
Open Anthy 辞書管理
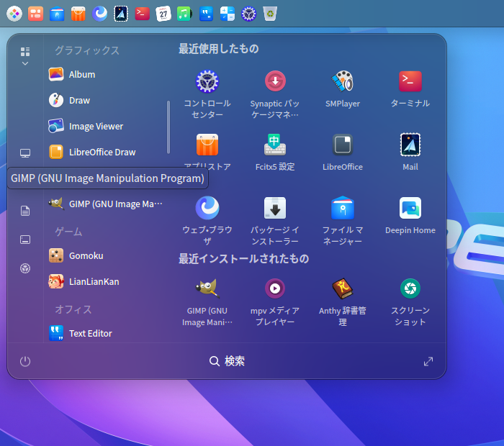343,302
